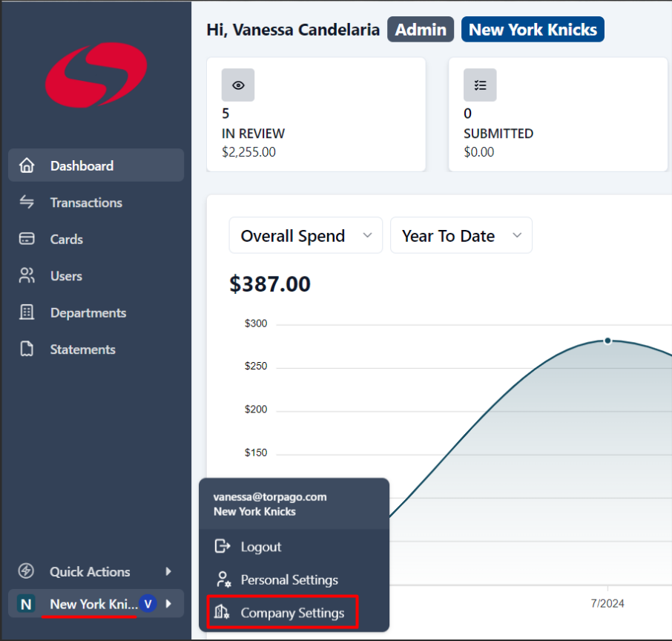The image size is (672, 641).
Task: Click the Users people icon
Action: pyautogui.click(x=27, y=276)
